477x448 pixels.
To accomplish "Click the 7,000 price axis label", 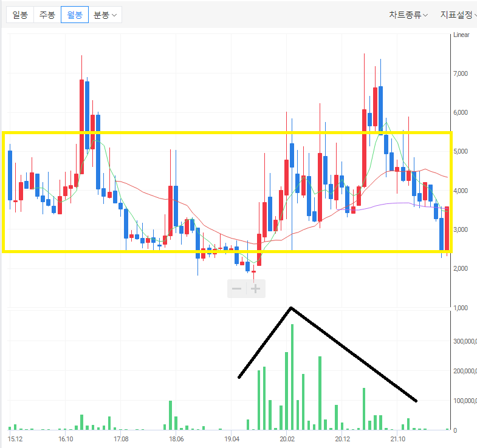I will [x=461, y=73].
